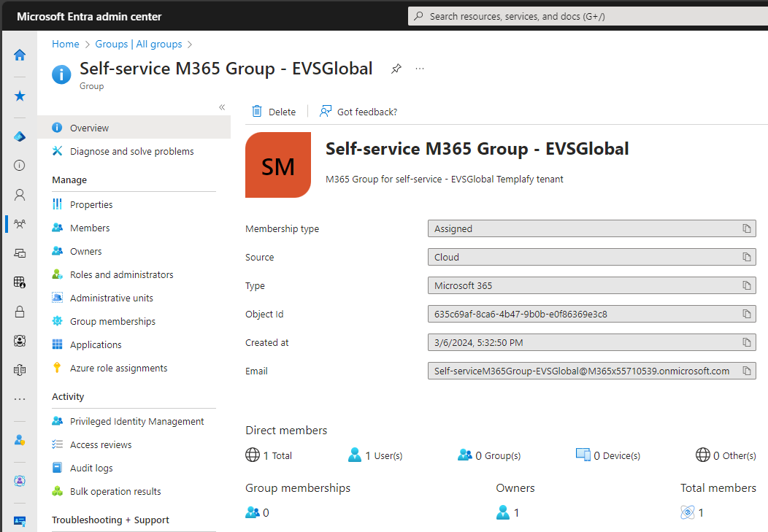The height and width of the screenshot is (532, 768).
Task: Copy the Membership type value
Action: [x=746, y=229]
